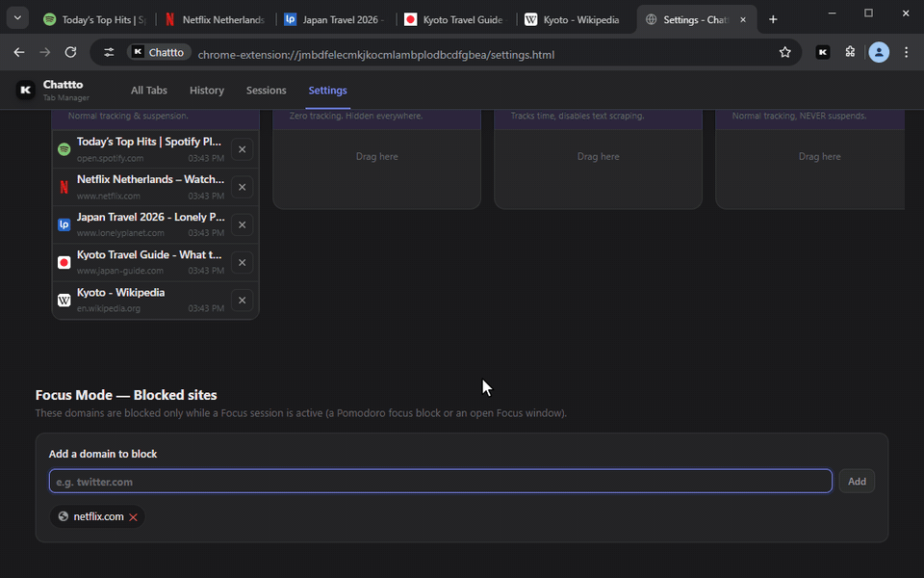The image size is (924, 578).
Task: Open the Chrome extensions puzzle menu
Action: pos(850,52)
